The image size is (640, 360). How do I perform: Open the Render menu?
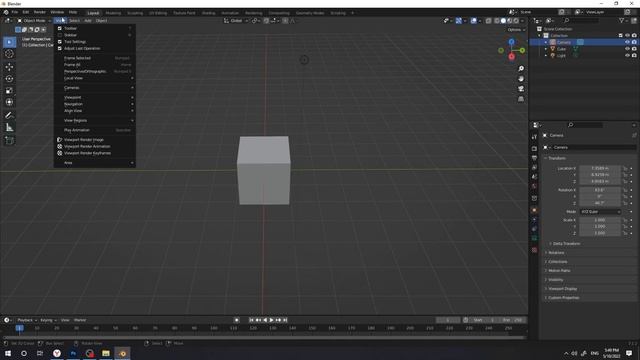pos(40,12)
